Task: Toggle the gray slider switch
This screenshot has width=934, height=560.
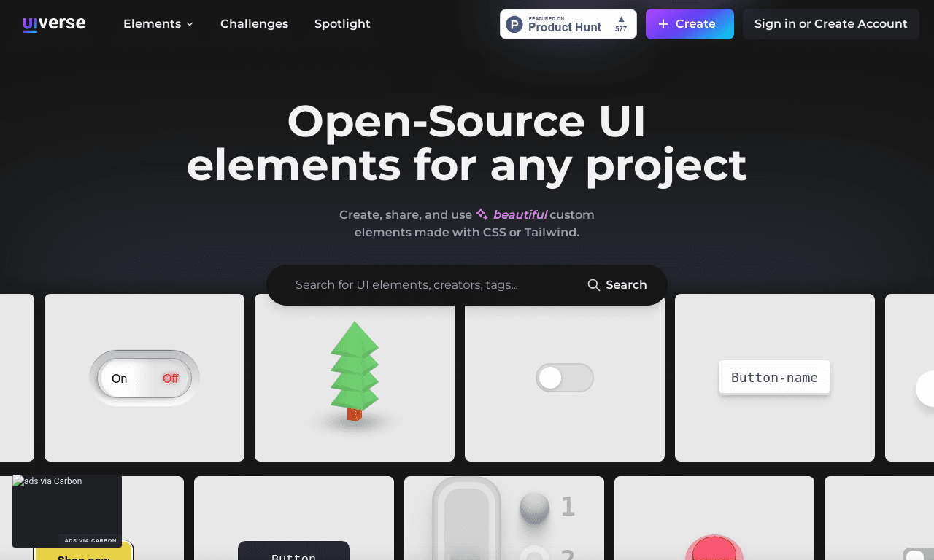Action: point(565,378)
